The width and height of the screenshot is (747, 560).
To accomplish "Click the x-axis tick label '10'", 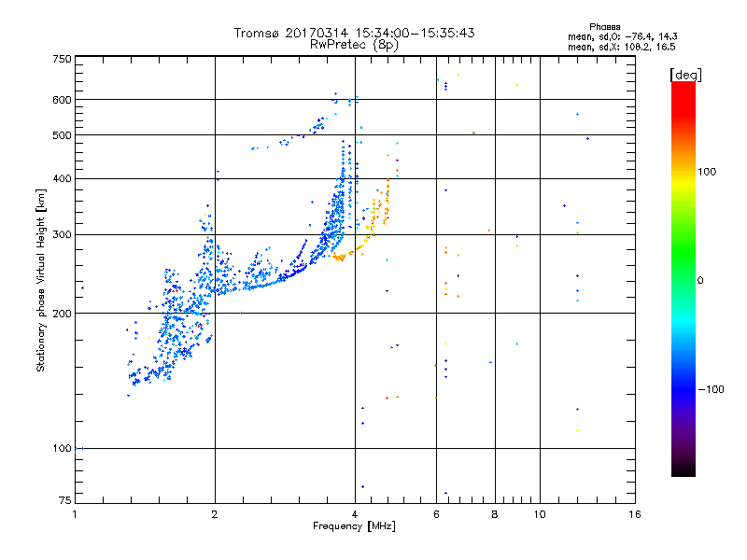I will coord(540,514).
